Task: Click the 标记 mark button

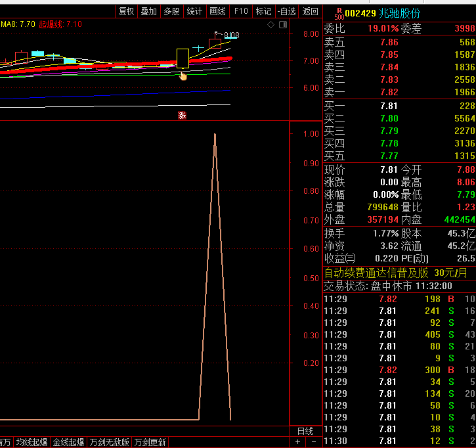Action: click(x=263, y=11)
